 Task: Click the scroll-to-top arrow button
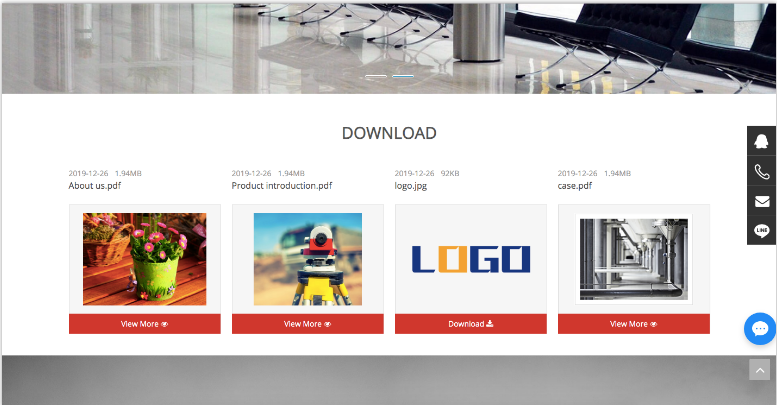click(760, 370)
